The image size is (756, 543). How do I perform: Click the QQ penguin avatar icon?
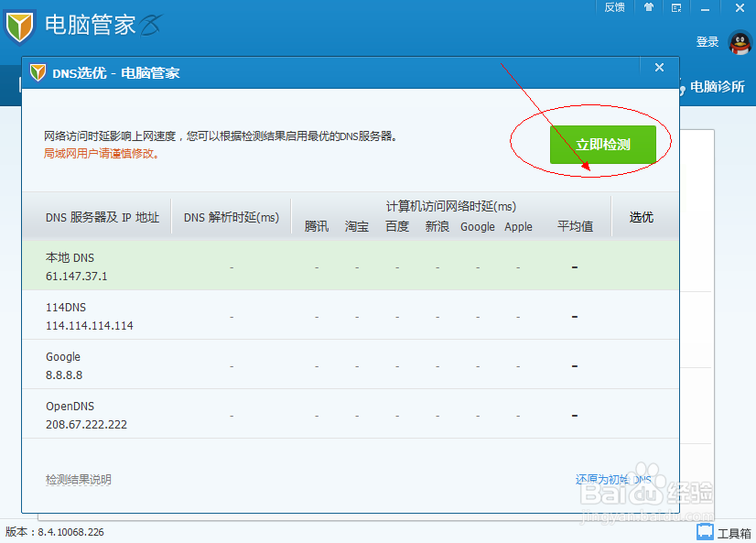click(740, 43)
